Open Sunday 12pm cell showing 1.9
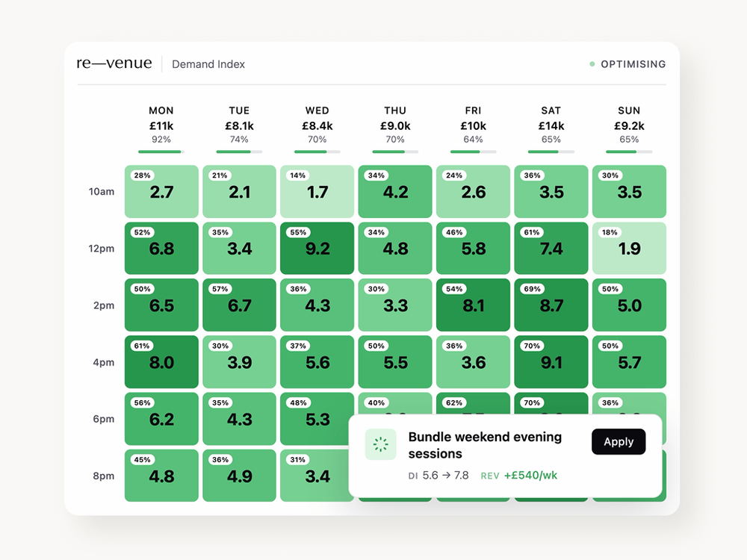This screenshot has width=747, height=560. click(x=629, y=248)
